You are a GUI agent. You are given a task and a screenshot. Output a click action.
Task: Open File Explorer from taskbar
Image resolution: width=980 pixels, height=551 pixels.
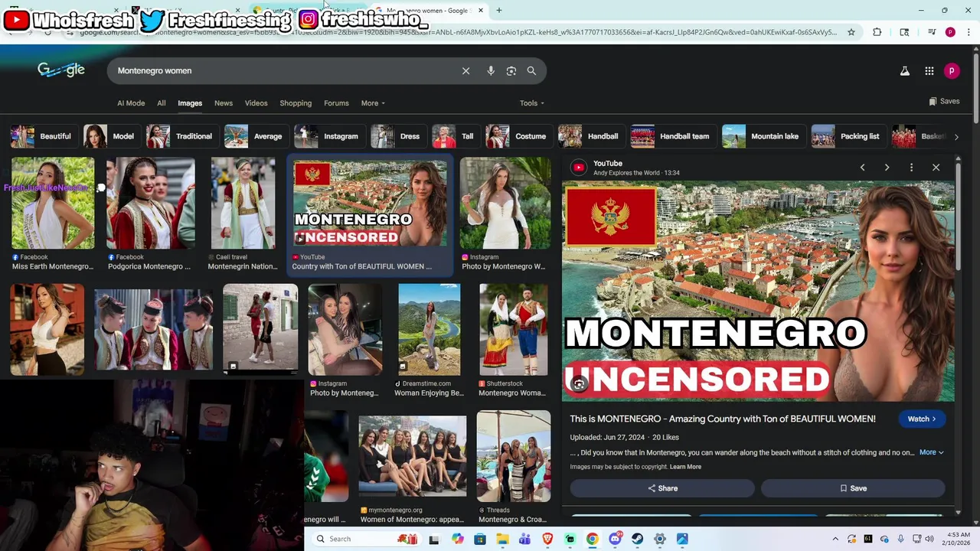coord(502,540)
